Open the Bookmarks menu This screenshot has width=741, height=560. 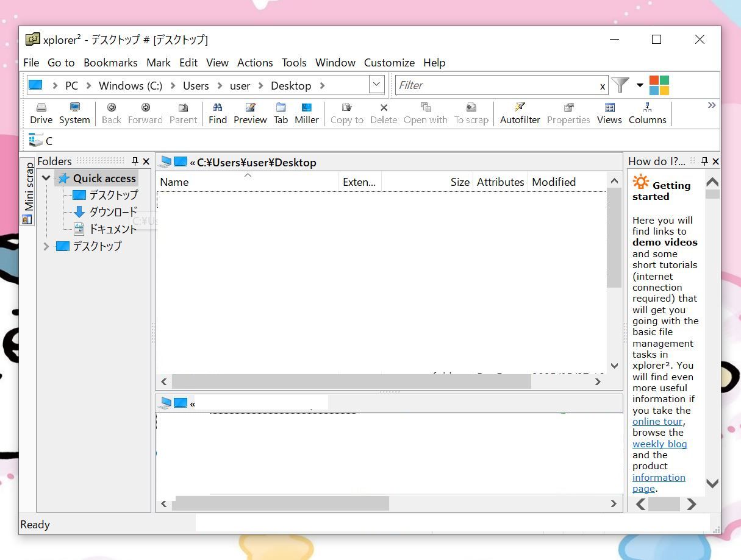pos(110,63)
